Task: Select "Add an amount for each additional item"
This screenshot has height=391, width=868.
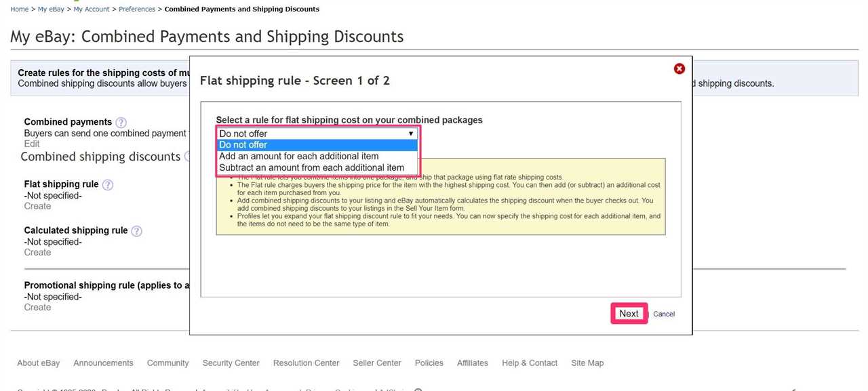Action: click(x=299, y=156)
